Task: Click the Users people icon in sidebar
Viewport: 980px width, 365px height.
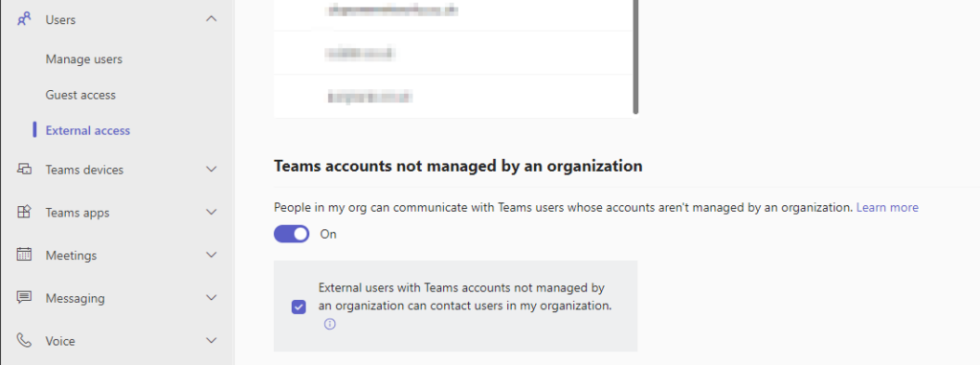Action: pyautogui.click(x=24, y=19)
